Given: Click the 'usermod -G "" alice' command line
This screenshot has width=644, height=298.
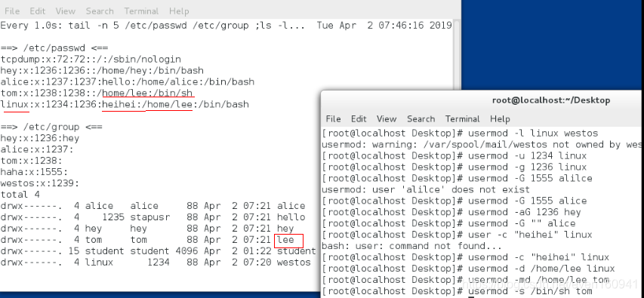Looking at the screenshot, I should point(448,223).
